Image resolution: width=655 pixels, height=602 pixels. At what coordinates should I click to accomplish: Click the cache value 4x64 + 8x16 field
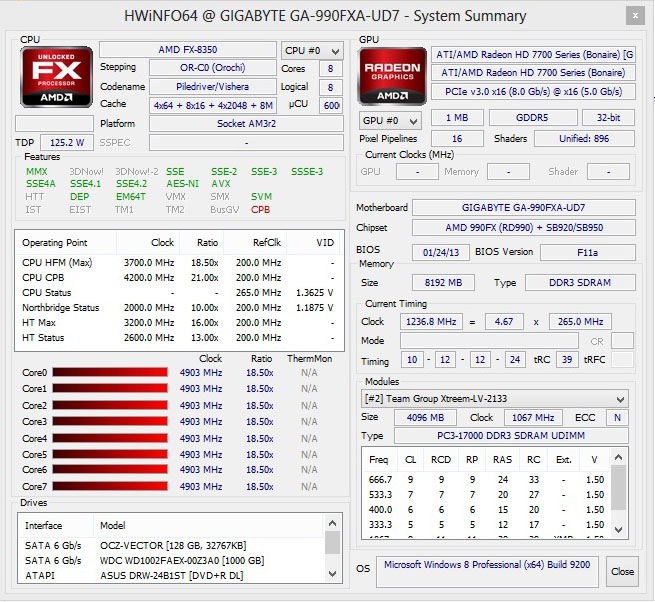tap(213, 105)
